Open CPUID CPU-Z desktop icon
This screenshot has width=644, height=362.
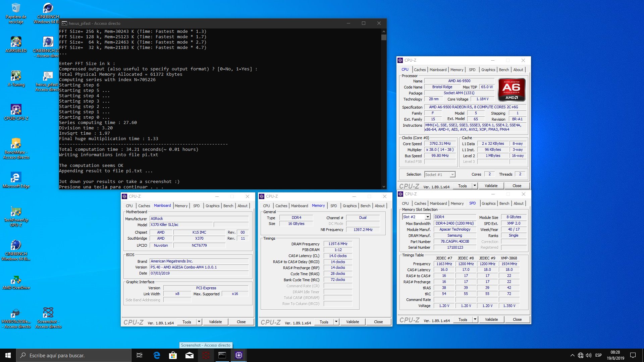point(16,112)
